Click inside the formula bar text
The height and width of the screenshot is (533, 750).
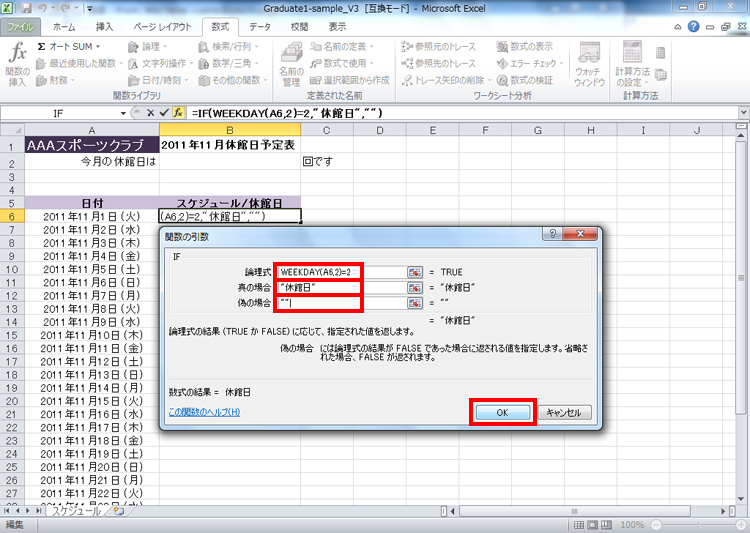click(287, 113)
